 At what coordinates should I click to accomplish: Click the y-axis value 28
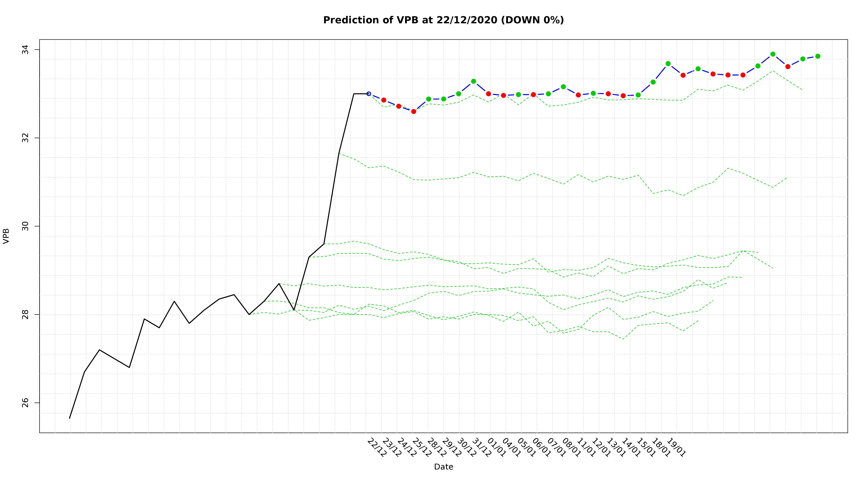[26, 314]
